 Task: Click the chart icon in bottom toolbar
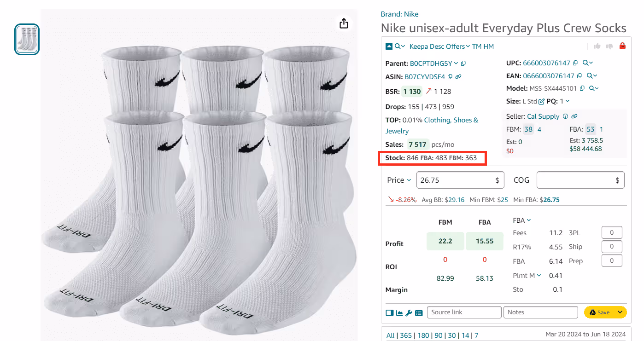399,313
